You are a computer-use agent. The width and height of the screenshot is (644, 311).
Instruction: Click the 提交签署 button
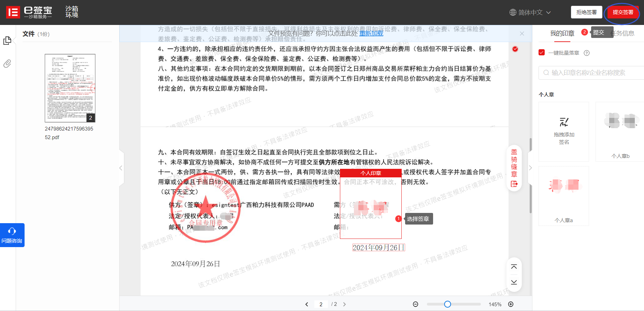tap(623, 12)
